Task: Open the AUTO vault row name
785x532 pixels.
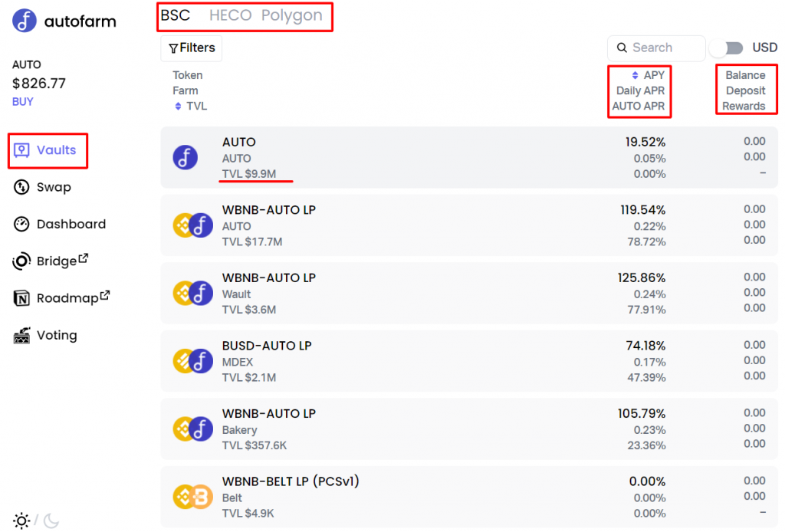Action: click(239, 142)
